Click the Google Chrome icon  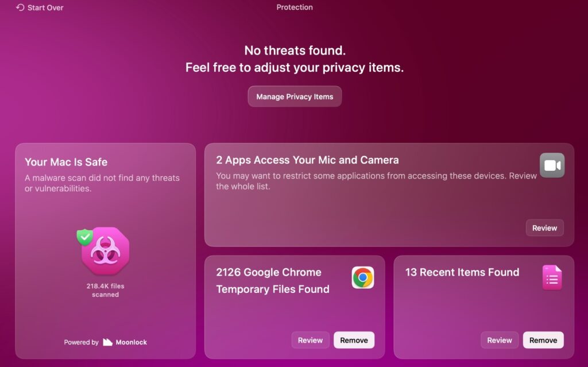(362, 278)
